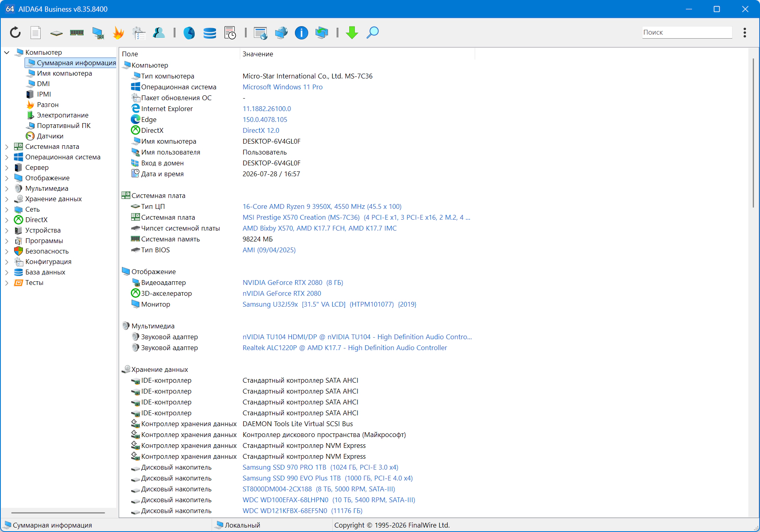Expand the Сервер tree node
Viewport: 760px width, 532px height.
(7, 167)
